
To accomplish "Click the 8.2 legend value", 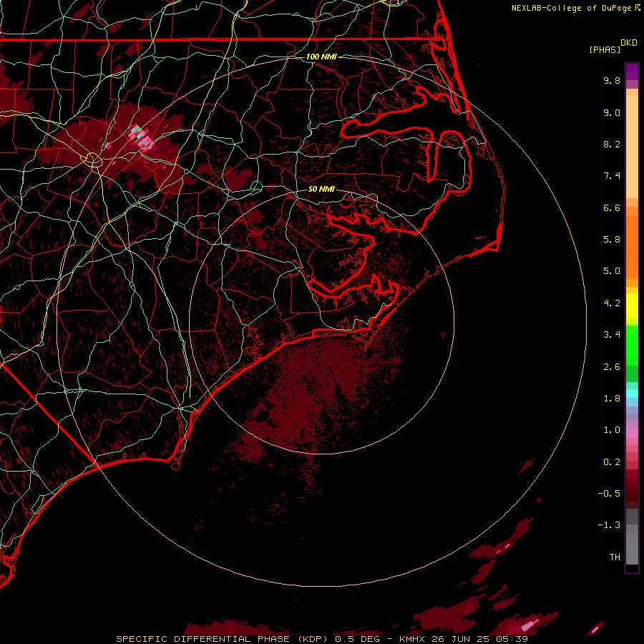I will click(x=612, y=144).
